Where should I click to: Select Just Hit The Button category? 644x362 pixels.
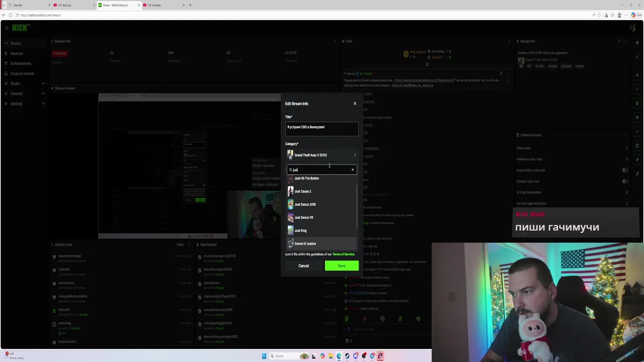click(x=321, y=178)
